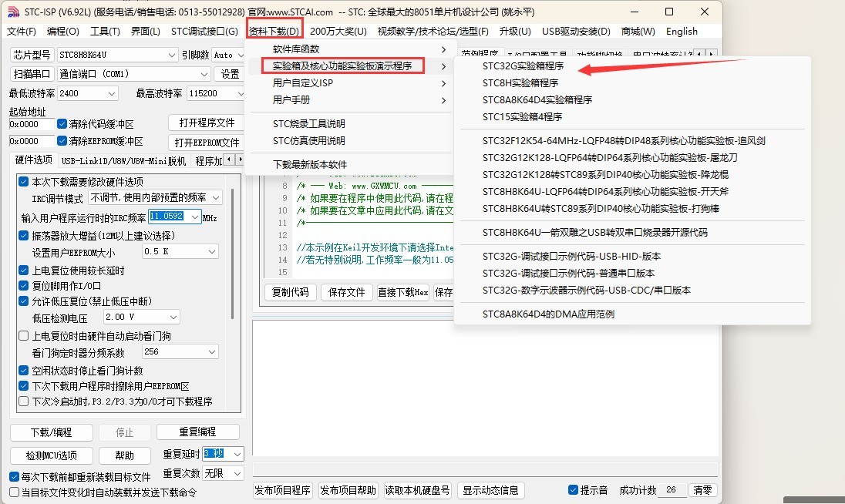Toggle 提示音 checkbox
The height and width of the screenshot is (504, 845).
[x=574, y=490]
